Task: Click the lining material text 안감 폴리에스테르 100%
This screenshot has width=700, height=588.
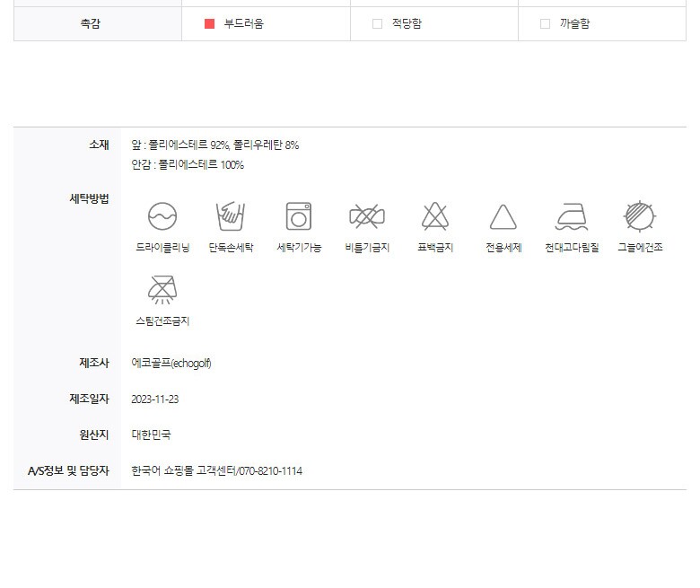Action: pos(188,165)
